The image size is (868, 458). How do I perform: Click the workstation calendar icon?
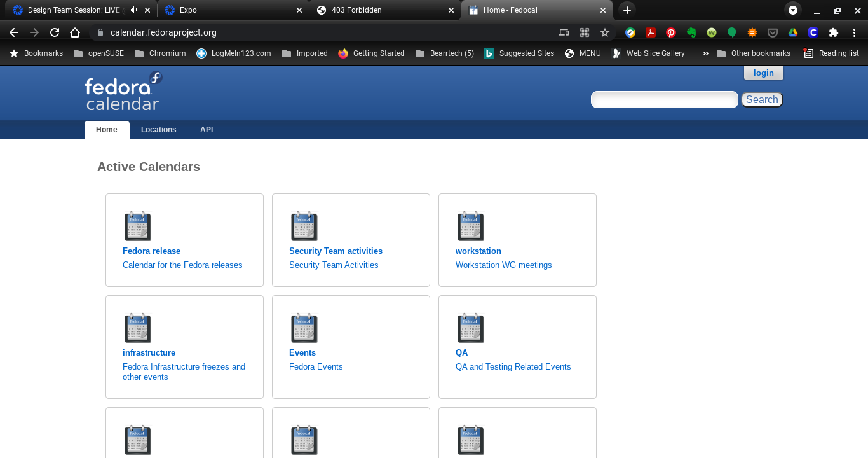[x=471, y=226]
